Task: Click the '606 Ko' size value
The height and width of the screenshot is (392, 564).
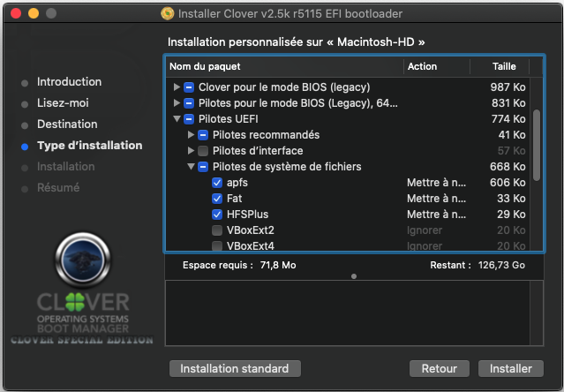Action: pos(508,183)
